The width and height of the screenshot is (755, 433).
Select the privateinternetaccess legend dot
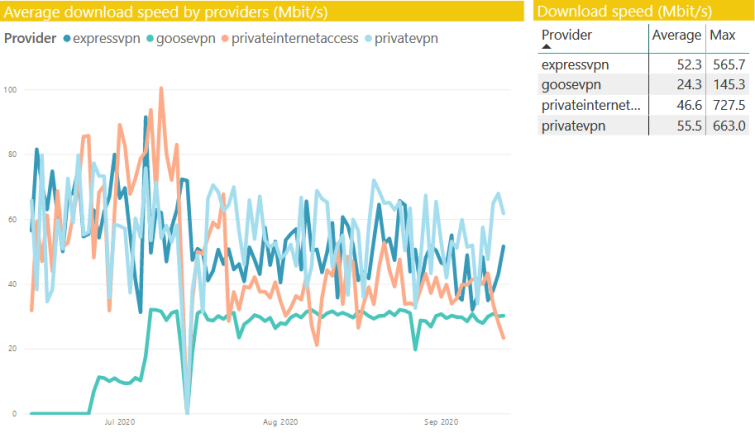[227, 39]
